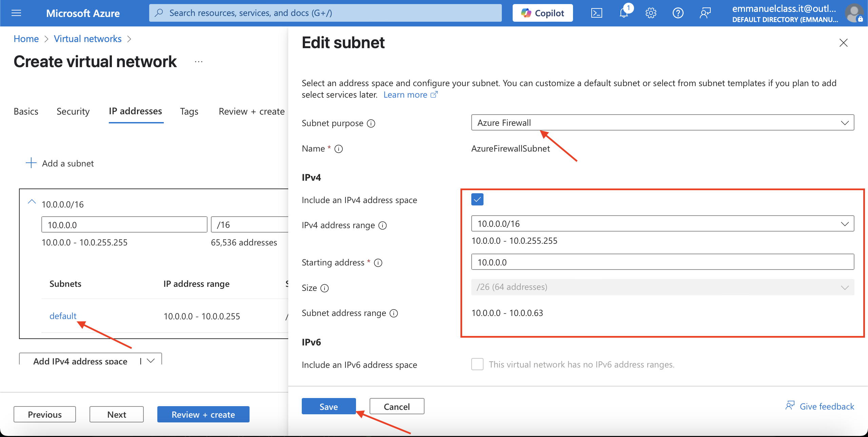
Task: Click the blue Review + create button
Action: (203, 414)
